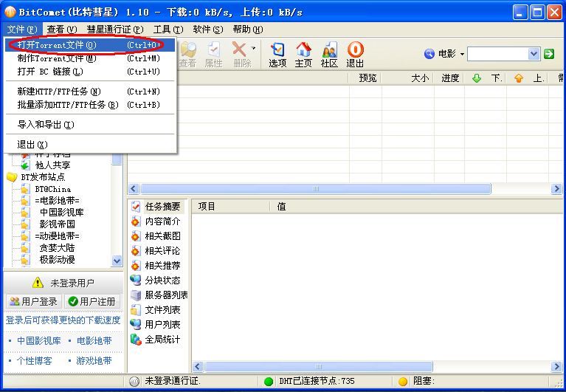Open the delete button dropdown arrow
Screen dimensions: 566x392
[253, 48]
